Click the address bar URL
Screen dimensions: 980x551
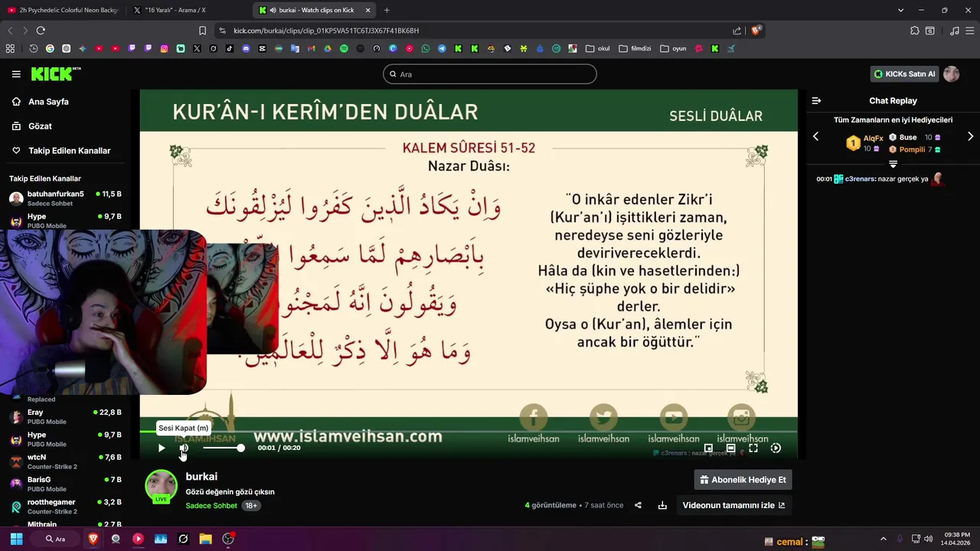(326, 31)
